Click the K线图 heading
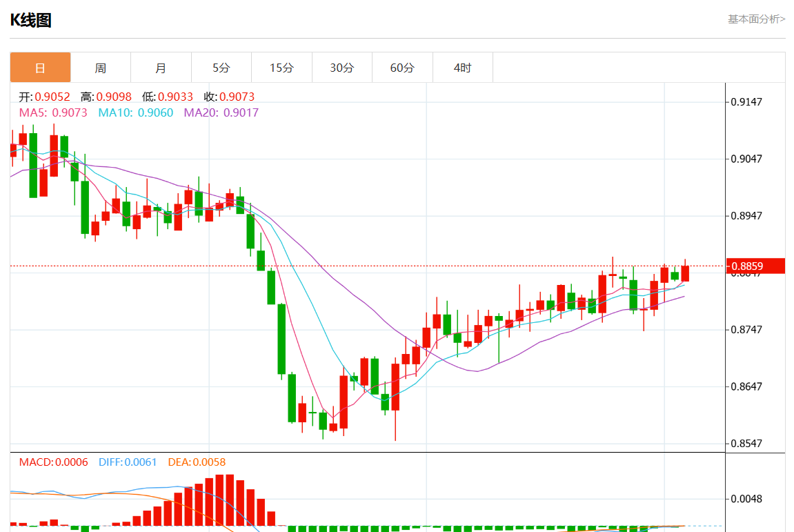Viewport: 794px width, 532px height. tap(31, 20)
